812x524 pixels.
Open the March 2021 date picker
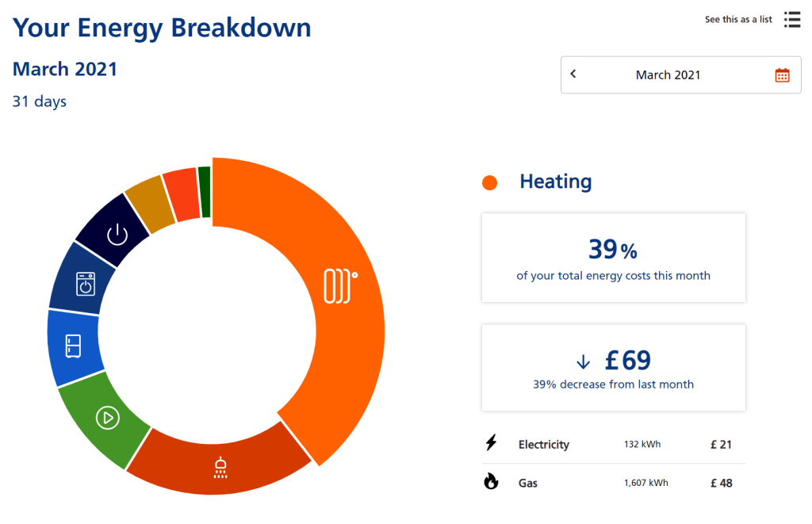click(668, 75)
